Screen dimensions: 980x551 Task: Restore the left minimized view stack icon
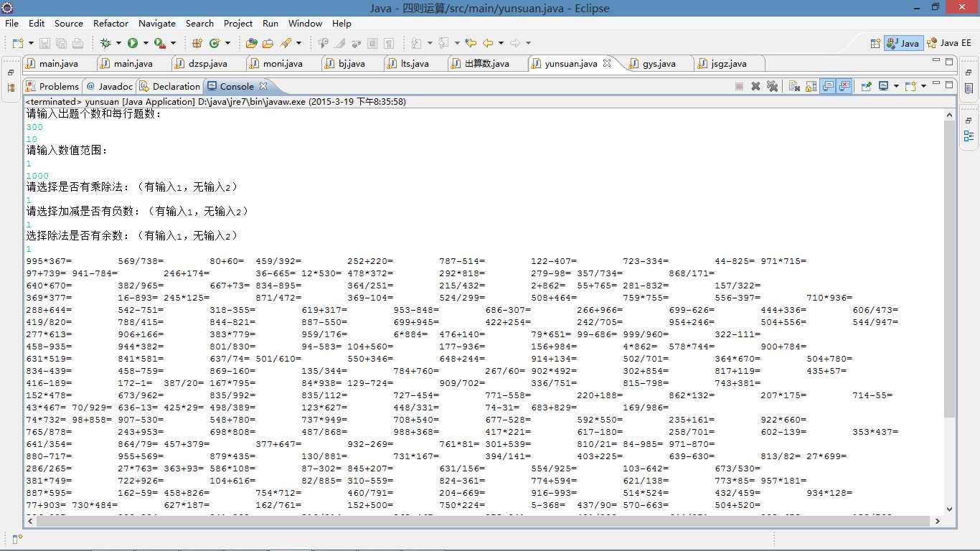(x=11, y=72)
